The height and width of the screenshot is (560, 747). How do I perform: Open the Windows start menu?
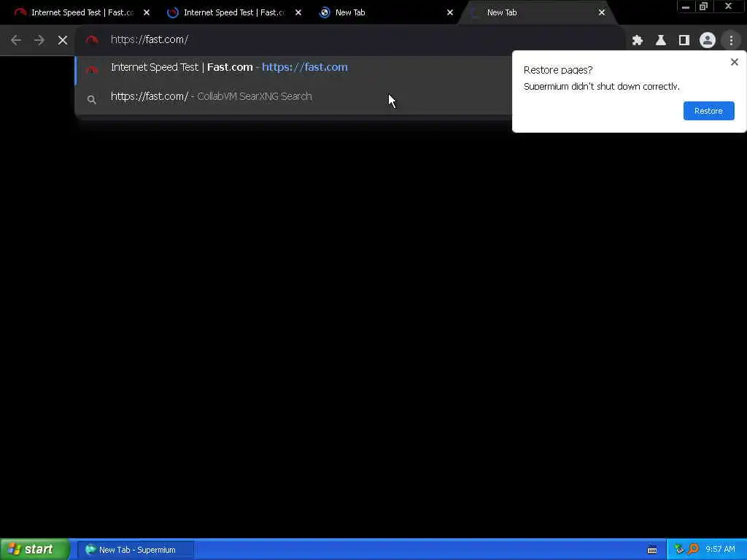point(34,550)
